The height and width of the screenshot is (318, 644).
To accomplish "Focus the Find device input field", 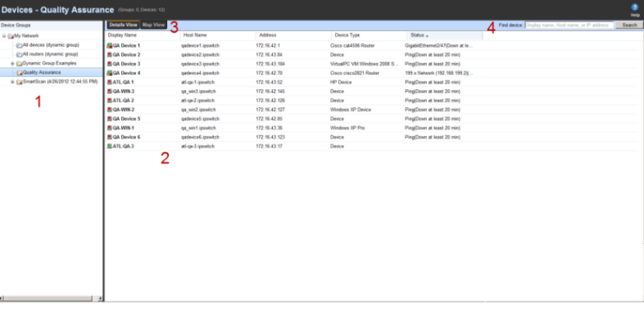I will point(569,25).
